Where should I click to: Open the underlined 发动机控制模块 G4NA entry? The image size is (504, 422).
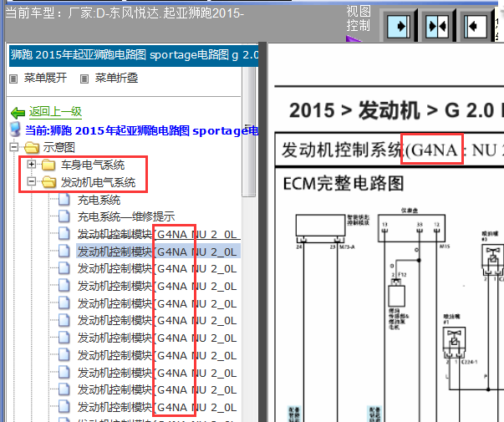click(x=159, y=234)
